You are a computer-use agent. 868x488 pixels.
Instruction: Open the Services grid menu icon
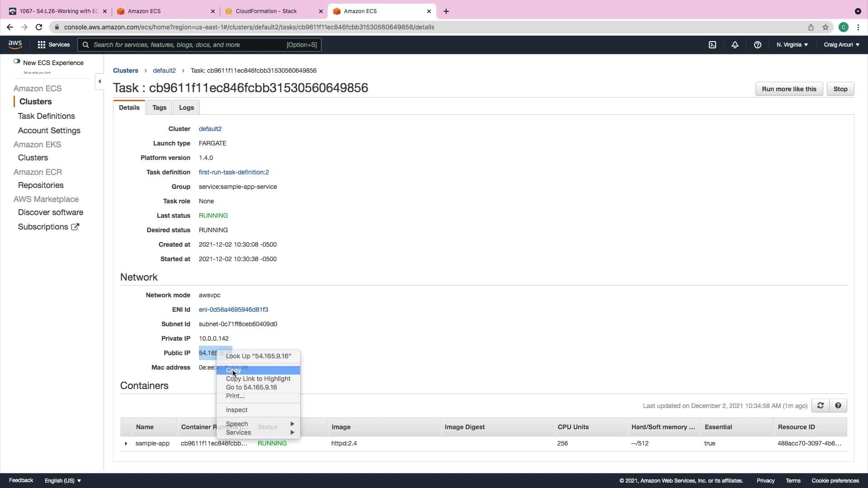click(42, 45)
